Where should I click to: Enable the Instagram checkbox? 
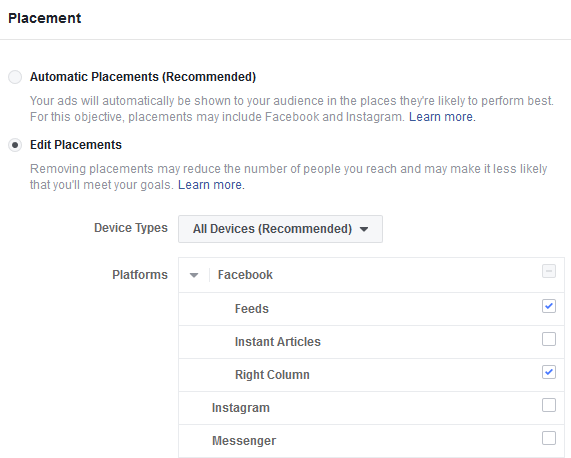pos(549,405)
